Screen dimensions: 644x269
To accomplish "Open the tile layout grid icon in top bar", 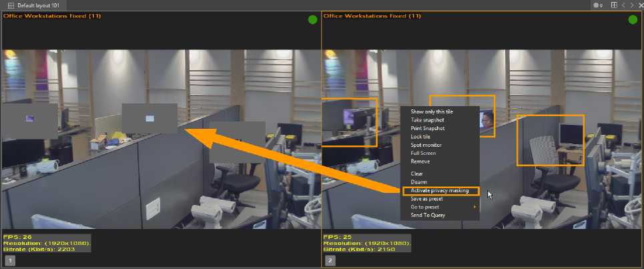I will (614, 5).
